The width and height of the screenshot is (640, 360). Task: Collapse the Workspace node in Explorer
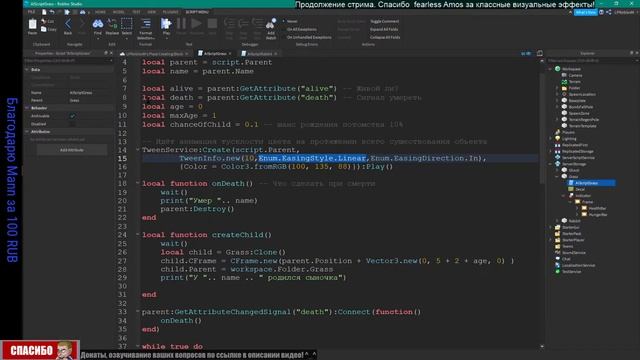click(x=550, y=69)
